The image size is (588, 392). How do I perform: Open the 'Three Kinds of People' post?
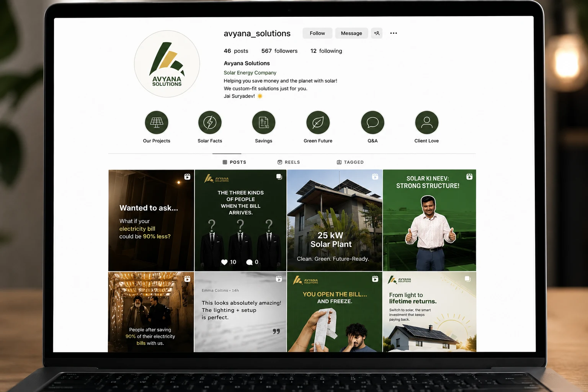(x=240, y=220)
